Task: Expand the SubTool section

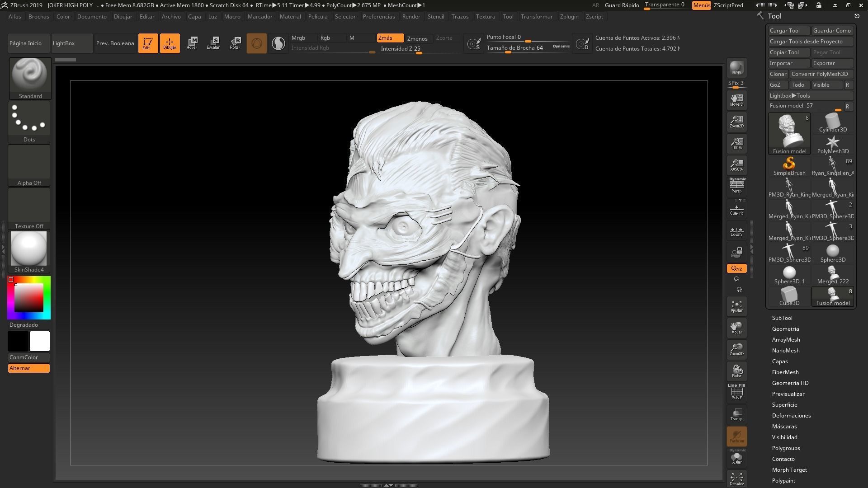Action: pyautogui.click(x=782, y=318)
